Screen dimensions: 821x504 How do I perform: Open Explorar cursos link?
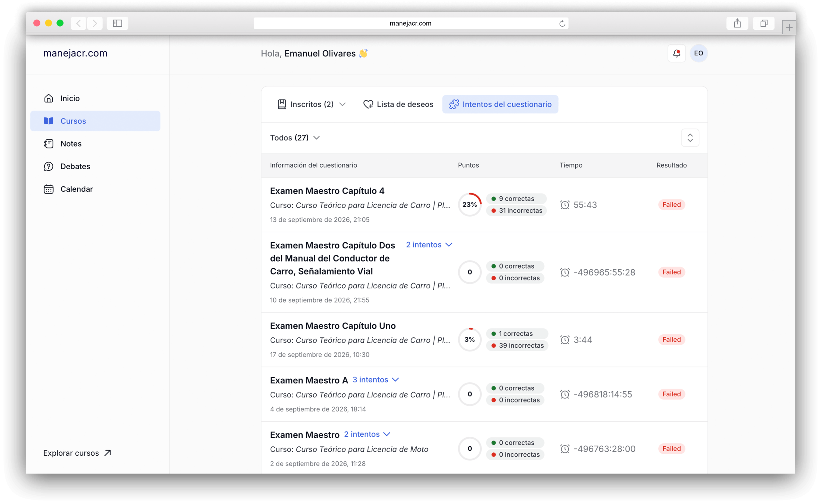77,453
